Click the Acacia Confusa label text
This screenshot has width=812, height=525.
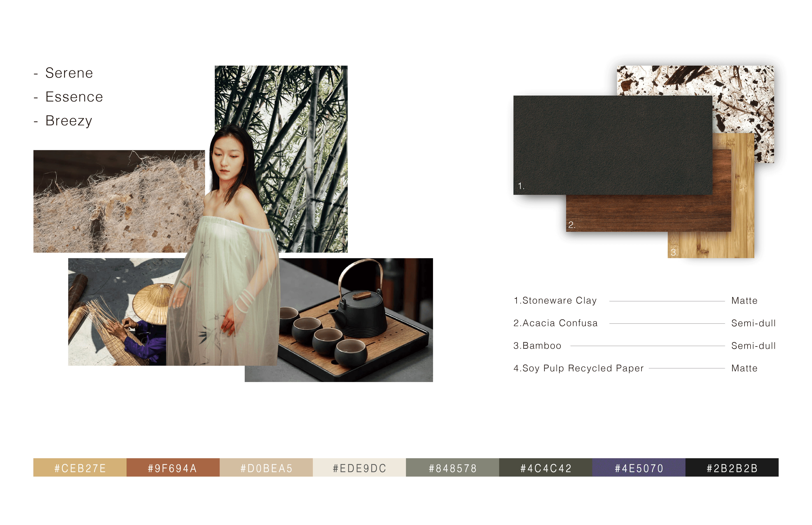(x=556, y=323)
